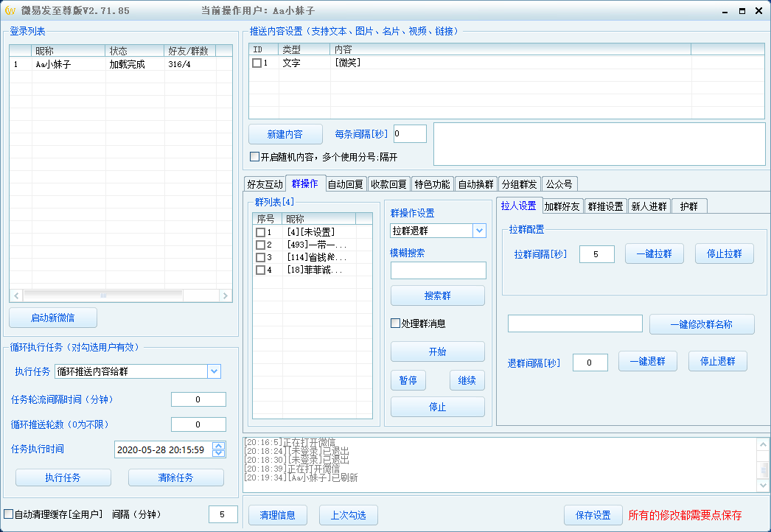Expand the 群操作设置 combo box
Screen dimensions: 771x532
479,231
